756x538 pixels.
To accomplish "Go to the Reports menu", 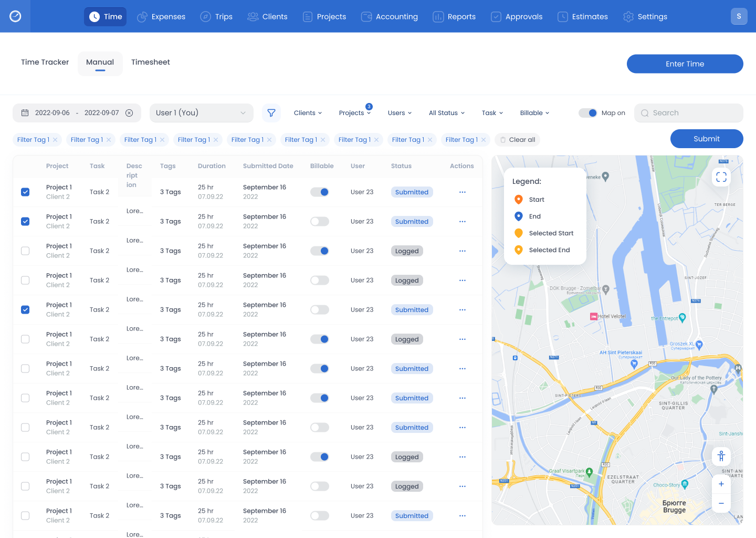I will coord(454,17).
